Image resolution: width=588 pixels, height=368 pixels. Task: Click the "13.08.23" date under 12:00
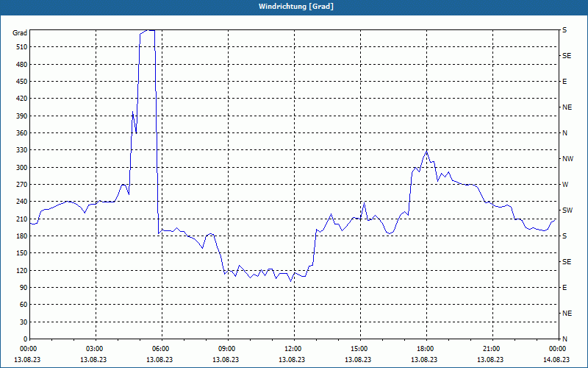(x=292, y=360)
